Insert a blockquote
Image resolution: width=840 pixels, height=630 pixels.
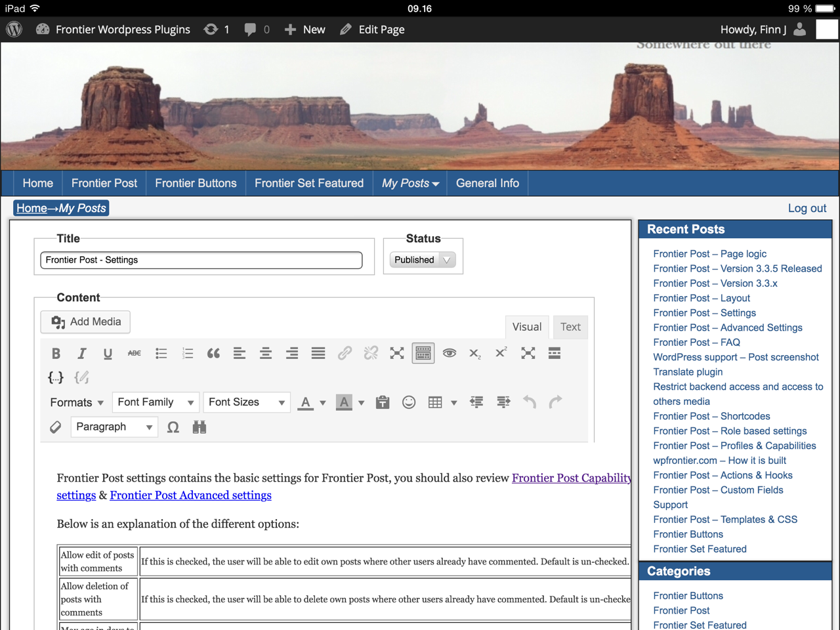[x=213, y=354]
